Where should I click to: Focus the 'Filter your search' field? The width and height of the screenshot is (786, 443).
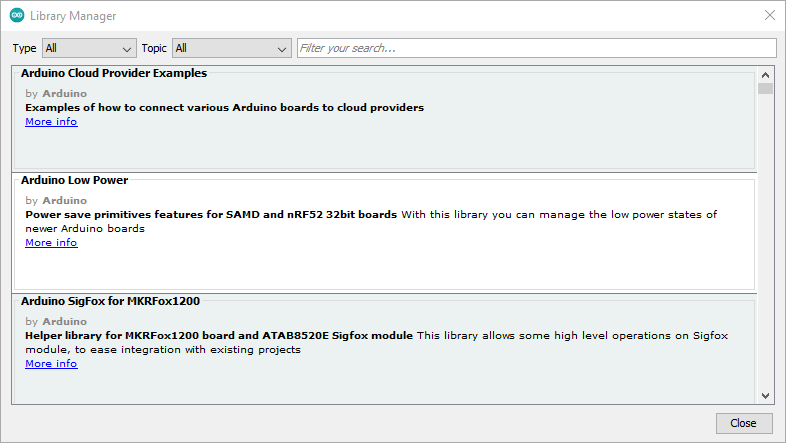536,48
